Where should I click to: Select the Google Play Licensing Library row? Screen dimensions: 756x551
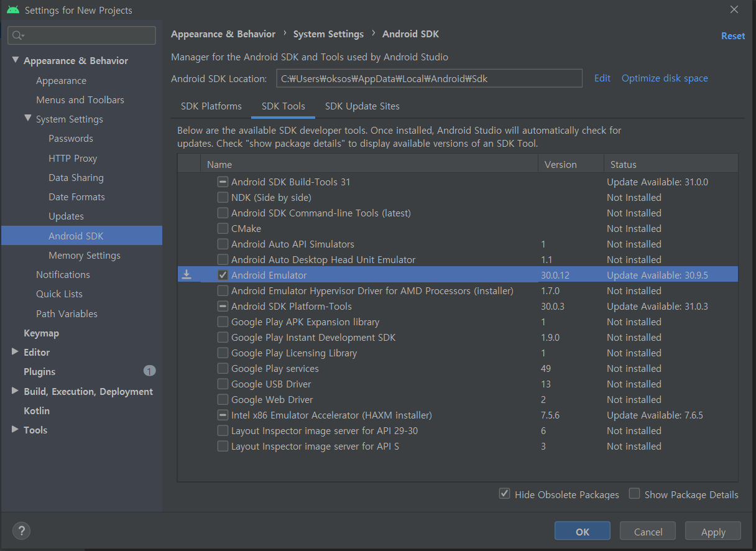458,353
